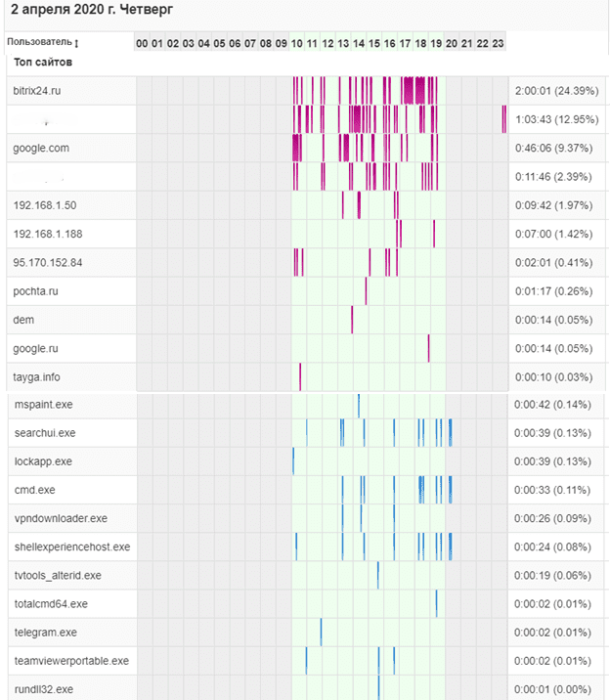Select the 192.168.1.188 entry
The image size is (610, 700).
[x=48, y=234]
